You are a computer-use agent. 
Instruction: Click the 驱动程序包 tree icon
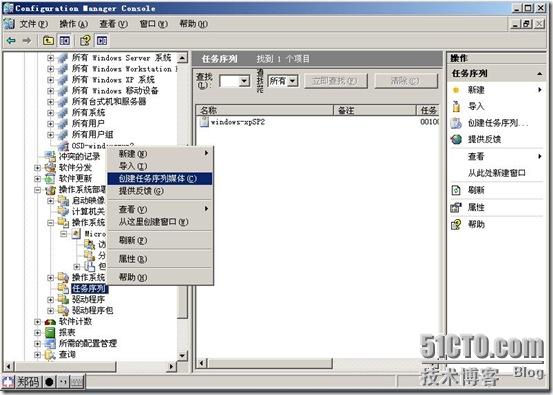pos(63,310)
